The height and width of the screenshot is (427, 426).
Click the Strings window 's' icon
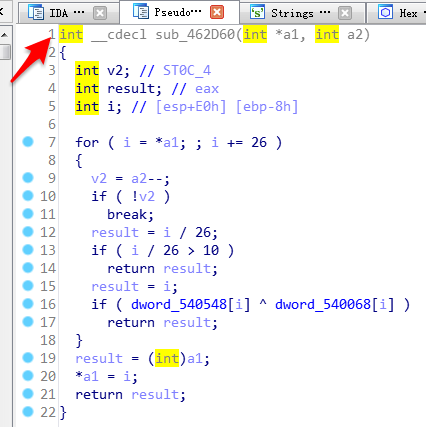pos(258,13)
